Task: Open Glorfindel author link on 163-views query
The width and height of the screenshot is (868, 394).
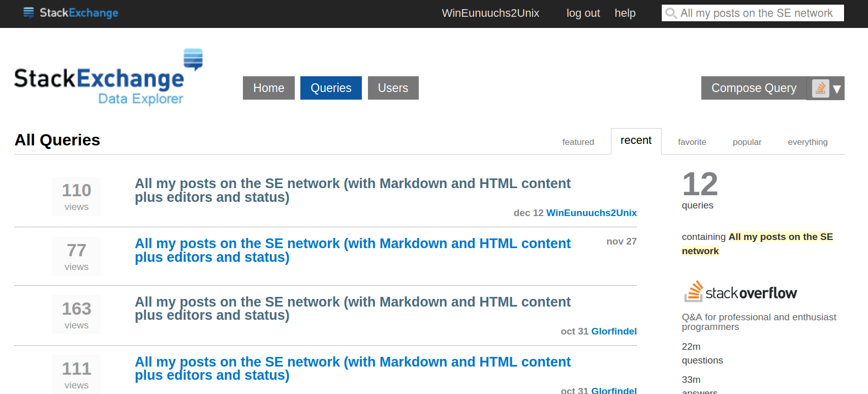Action: click(614, 331)
